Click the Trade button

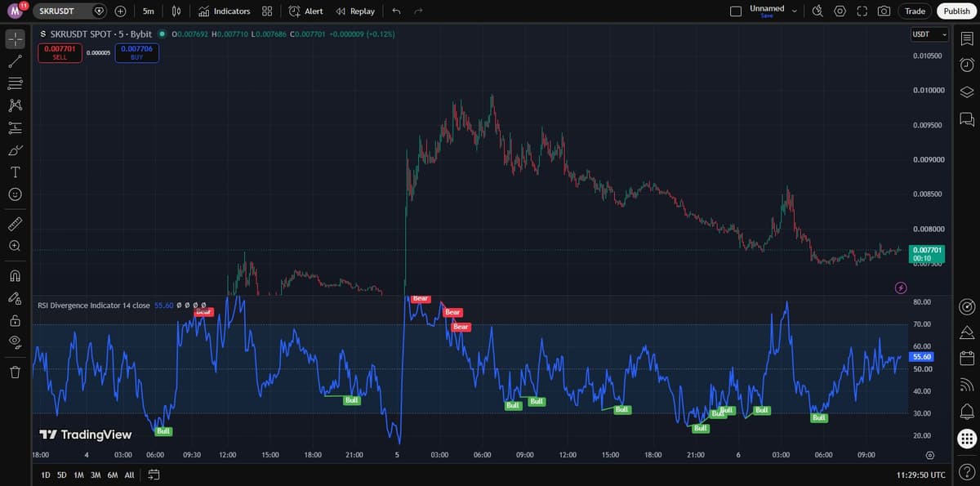pyautogui.click(x=915, y=11)
